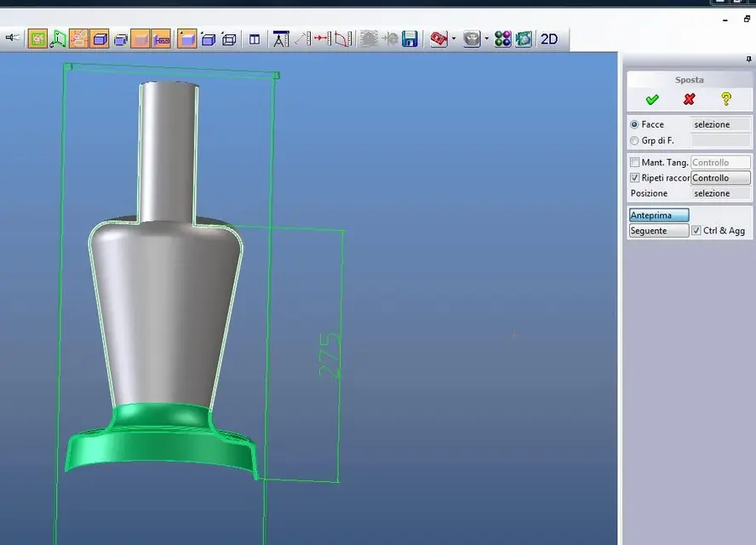Image resolution: width=756 pixels, height=545 pixels.
Task: Click the 2D view mode icon
Action: 549,38
